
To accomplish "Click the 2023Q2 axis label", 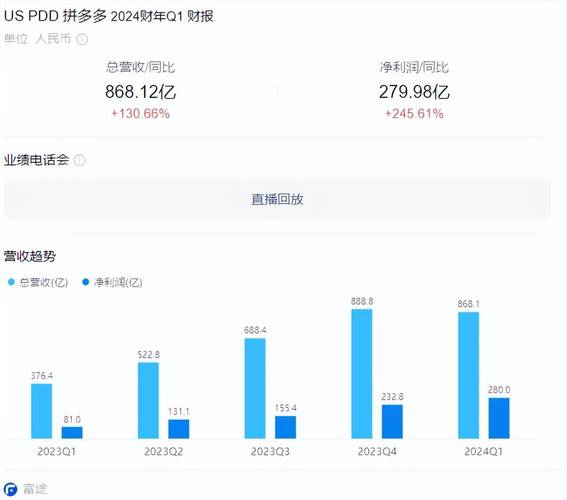I will (163, 452).
